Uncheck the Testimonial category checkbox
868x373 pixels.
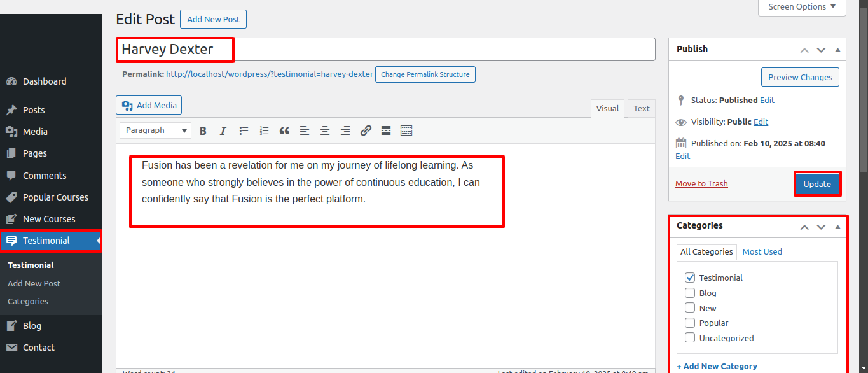pyautogui.click(x=690, y=278)
